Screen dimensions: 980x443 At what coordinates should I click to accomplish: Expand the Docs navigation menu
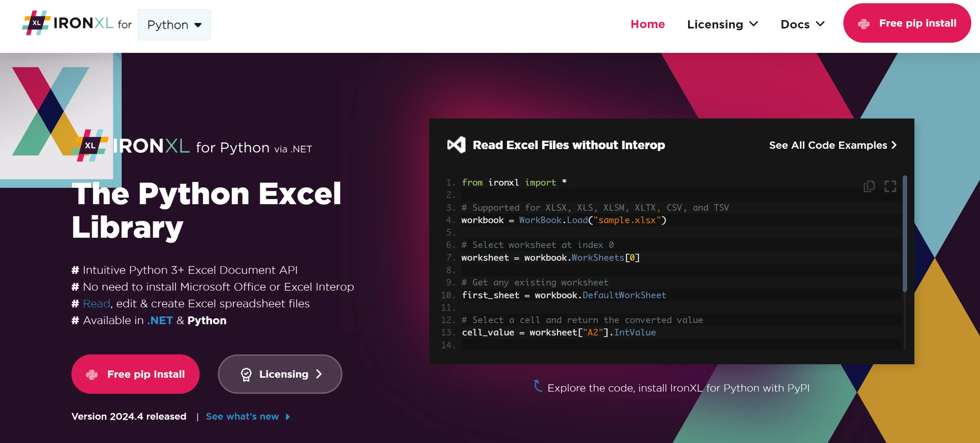tap(802, 24)
